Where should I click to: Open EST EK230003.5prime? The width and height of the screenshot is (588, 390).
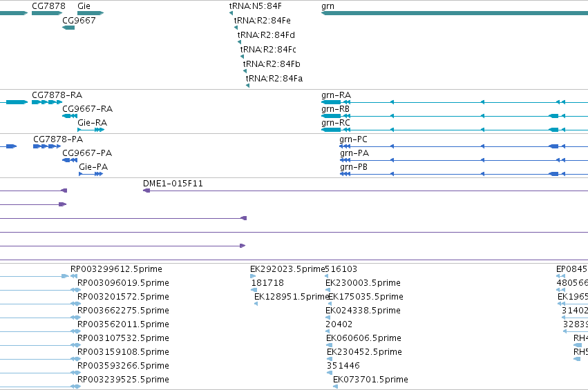pyautogui.click(x=363, y=283)
